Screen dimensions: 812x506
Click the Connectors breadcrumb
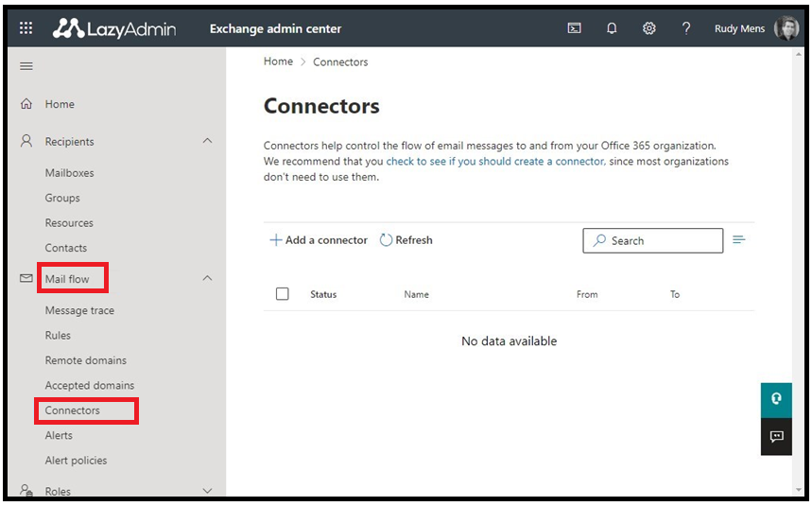340,61
